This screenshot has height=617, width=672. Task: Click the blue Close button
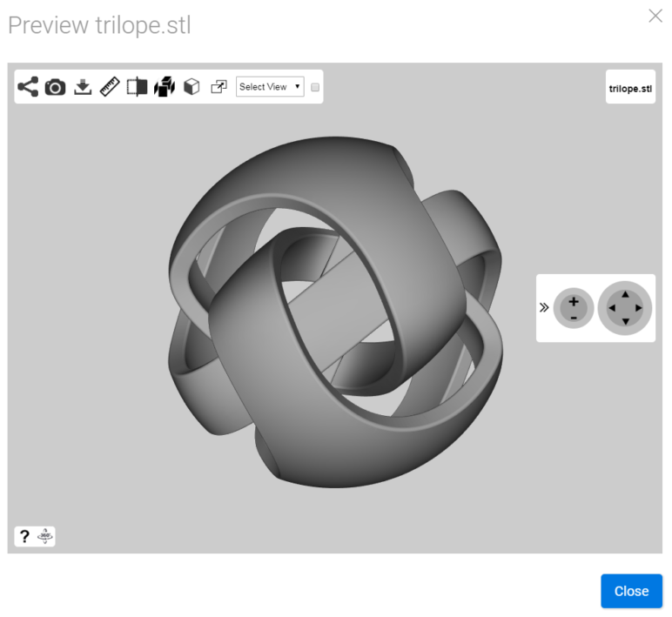631,591
